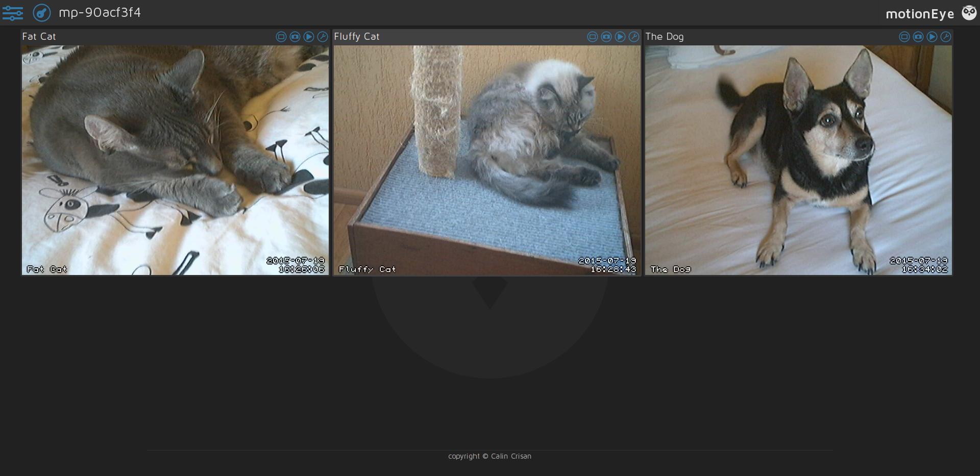Screen dimensions: 980x476
Task: Open picture files for The Dog camera
Action: pos(918,36)
